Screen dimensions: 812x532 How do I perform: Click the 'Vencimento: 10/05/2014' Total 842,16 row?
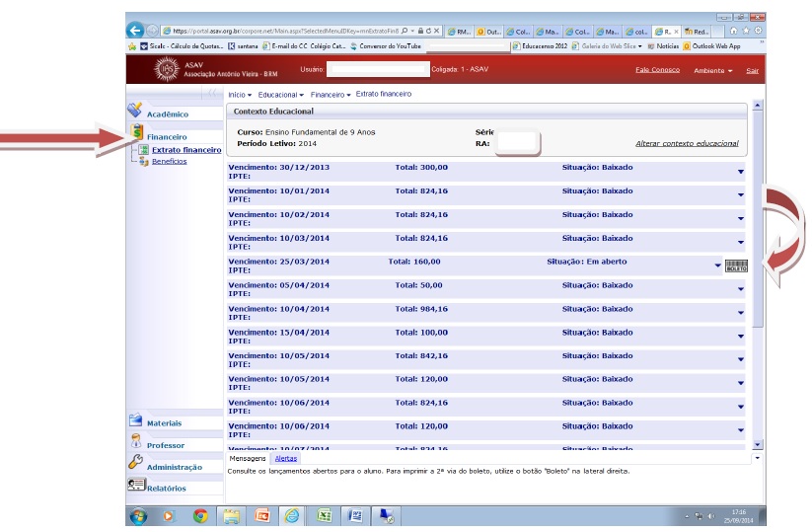pyautogui.click(x=485, y=360)
